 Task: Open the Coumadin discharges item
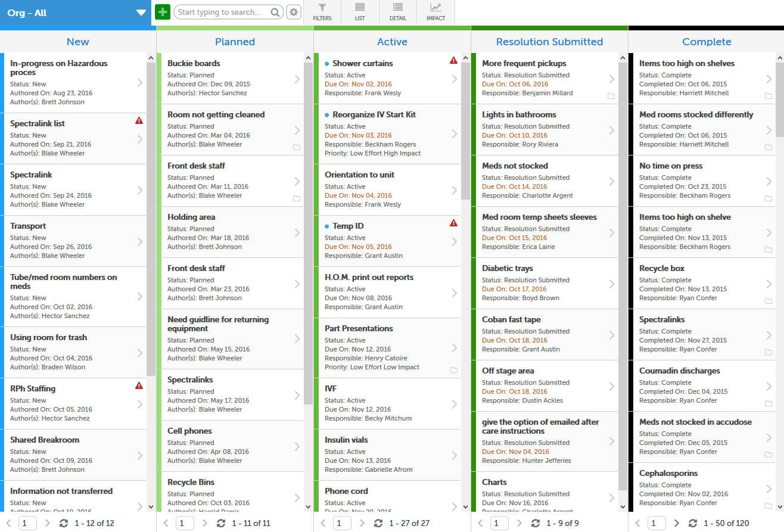[679, 371]
